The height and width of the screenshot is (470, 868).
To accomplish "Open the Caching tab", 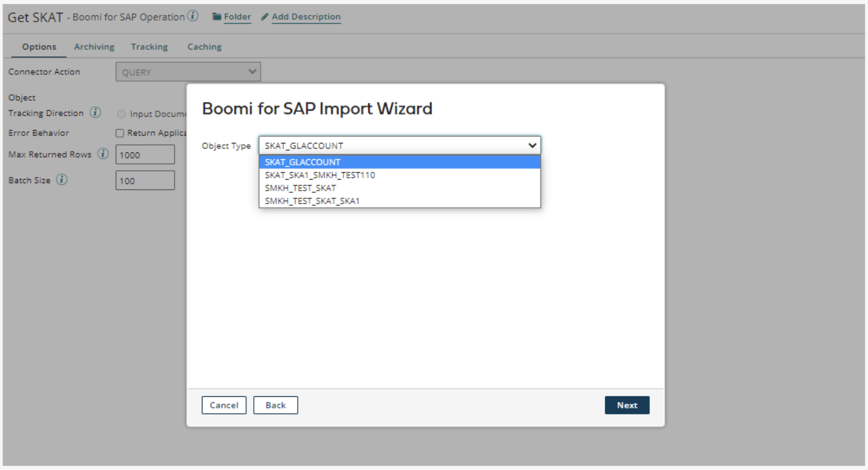I will pyautogui.click(x=204, y=47).
